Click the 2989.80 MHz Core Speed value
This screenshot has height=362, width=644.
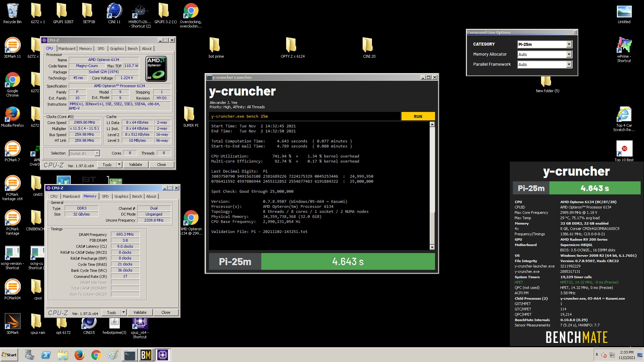click(x=85, y=123)
